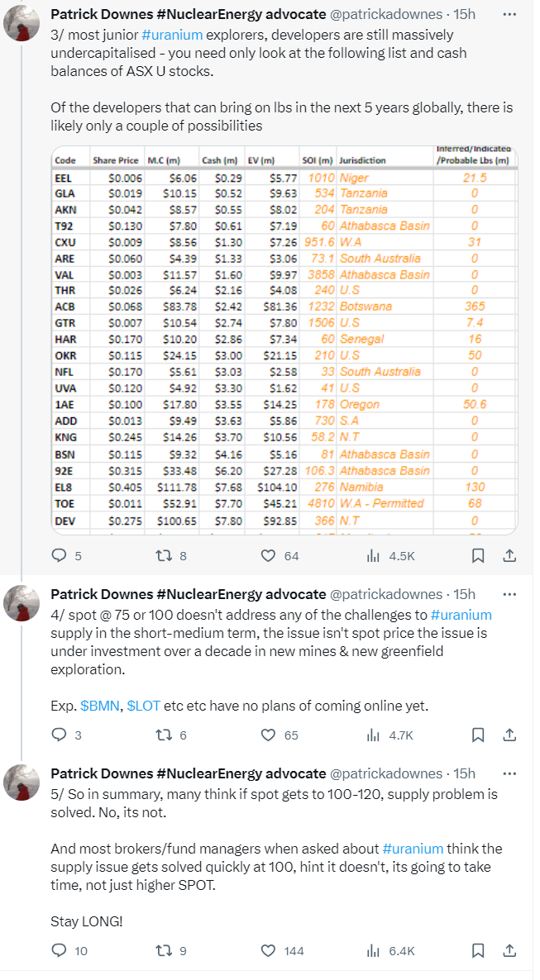
Task: View analytics for tweet with 6.4K views
Action: click(x=374, y=951)
